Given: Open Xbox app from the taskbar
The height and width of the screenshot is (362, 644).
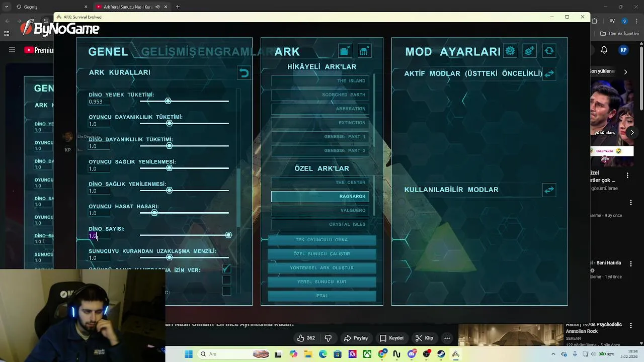Looking at the screenshot, I should click(x=367, y=354).
